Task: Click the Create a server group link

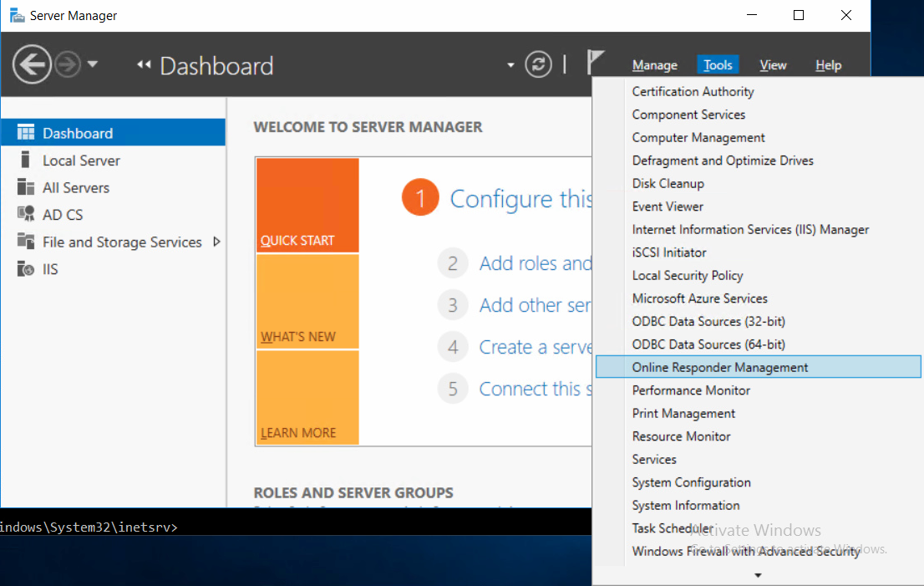Action: coord(535,347)
